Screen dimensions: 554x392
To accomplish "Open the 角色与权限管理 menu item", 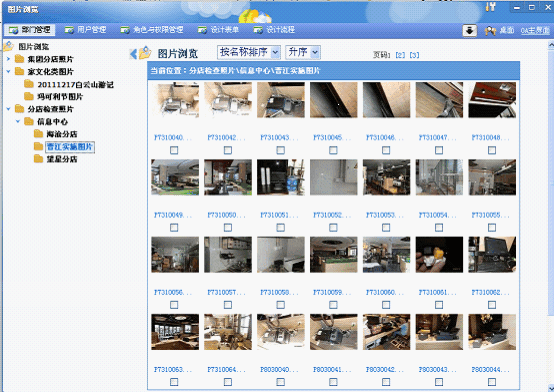I will (x=152, y=30).
